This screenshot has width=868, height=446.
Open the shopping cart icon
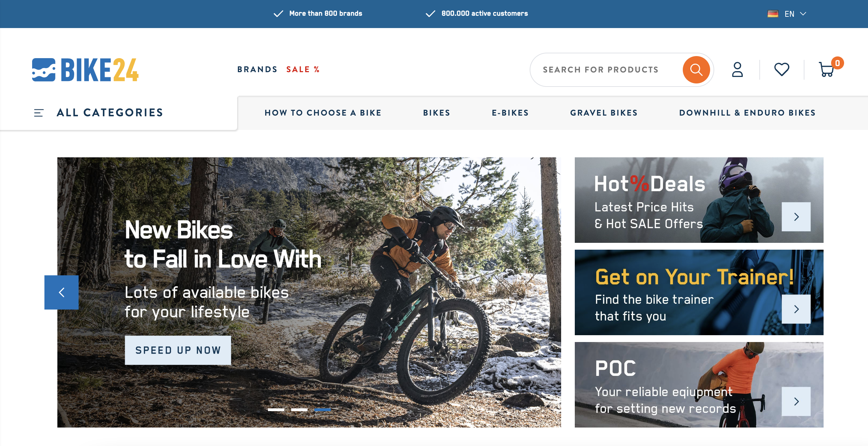pyautogui.click(x=827, y=69)
